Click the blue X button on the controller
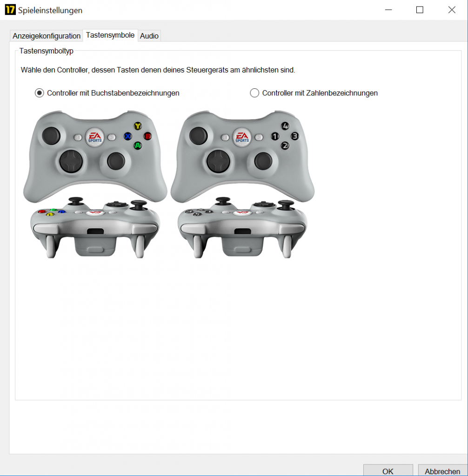Viewport: 468px width, 476px height. (128, 136)
